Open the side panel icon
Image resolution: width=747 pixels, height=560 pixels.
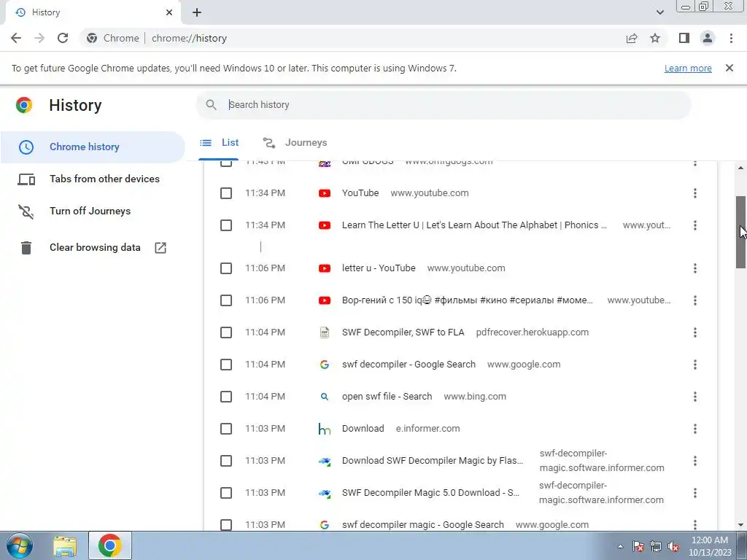pyautogui.click(x=684, y=38)
